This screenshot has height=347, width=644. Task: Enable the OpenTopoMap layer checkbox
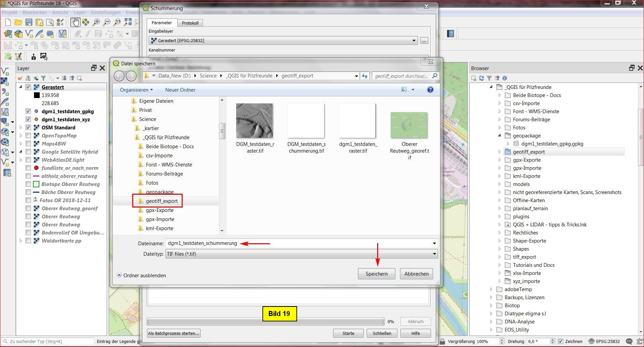[x=28, y=136]
